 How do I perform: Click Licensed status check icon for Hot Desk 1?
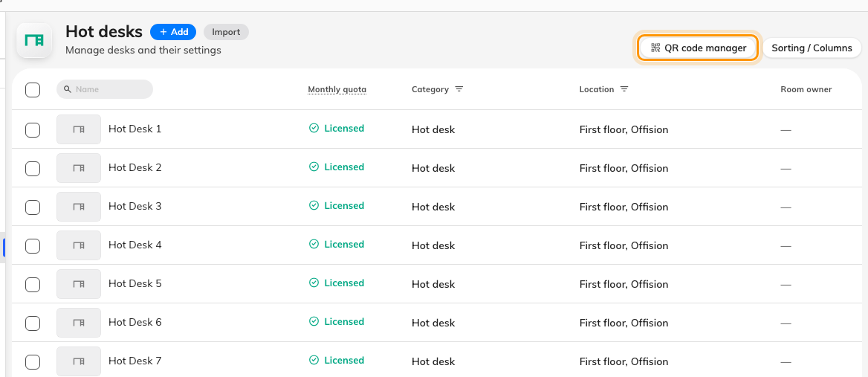coord(314,129)
